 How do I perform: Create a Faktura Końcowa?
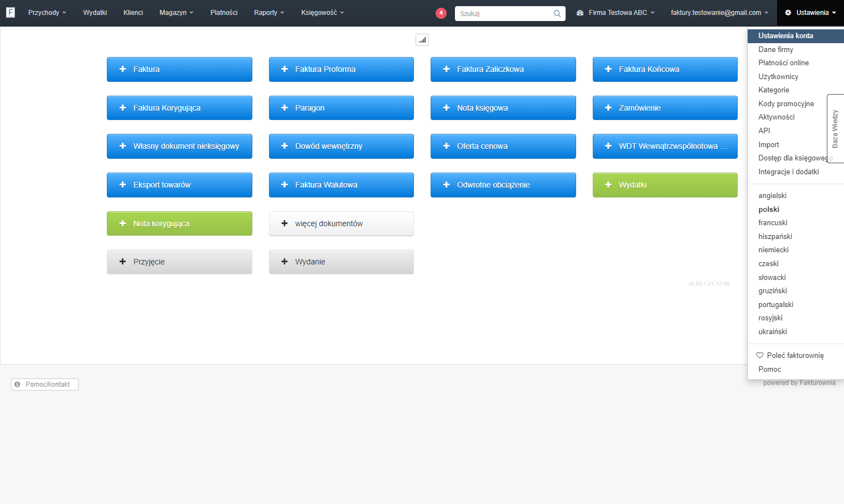click(665, 69)
